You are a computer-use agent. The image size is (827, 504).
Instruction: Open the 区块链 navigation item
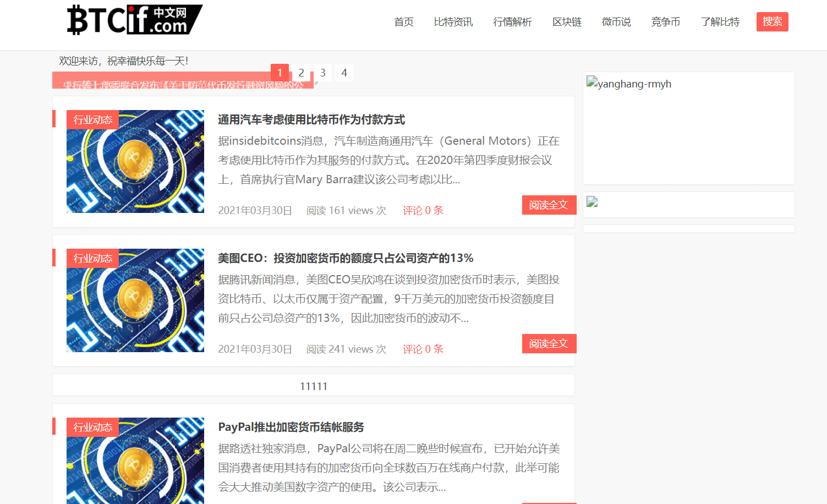click(x=567, y=21)
